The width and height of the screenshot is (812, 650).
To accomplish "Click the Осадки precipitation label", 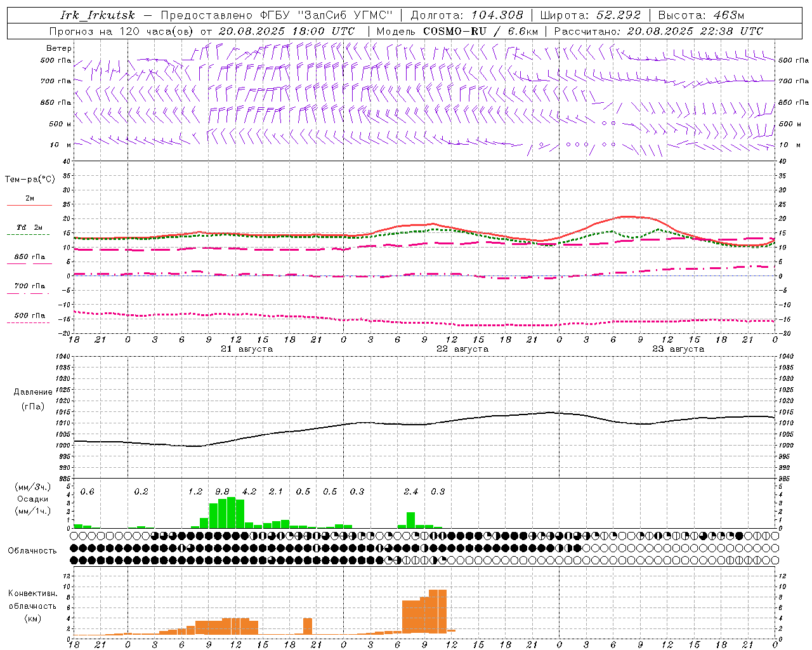I will coord(33,499).
